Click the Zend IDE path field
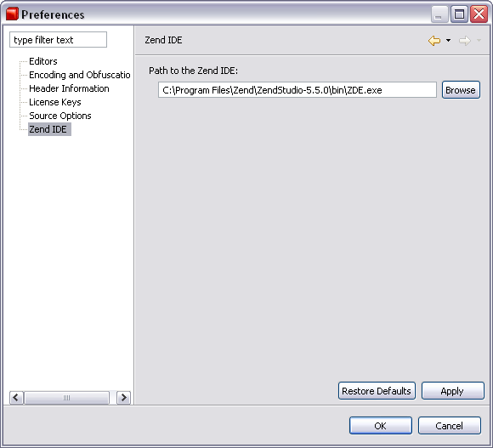This screenshot has height=448, width=493. [x=297, y=90]
